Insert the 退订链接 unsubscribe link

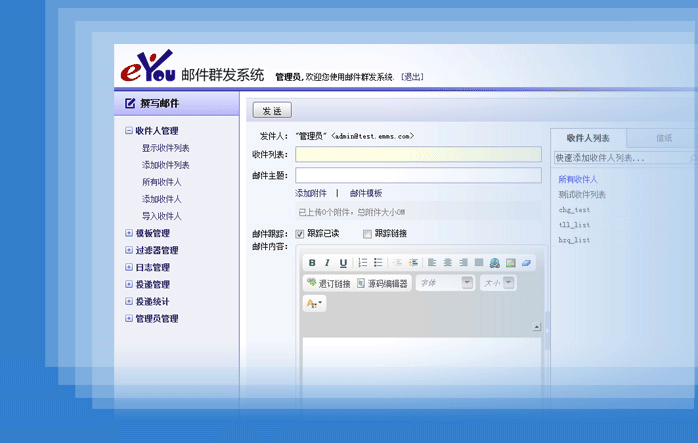[x=329, y=283]
